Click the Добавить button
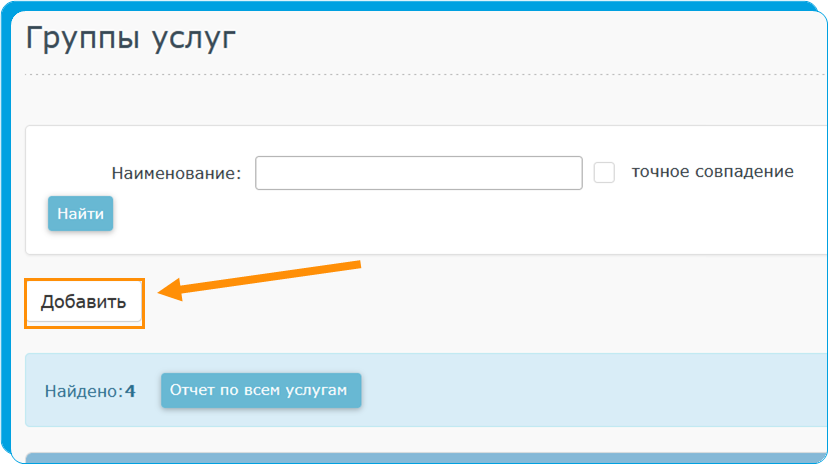 (x=84, y=303)
